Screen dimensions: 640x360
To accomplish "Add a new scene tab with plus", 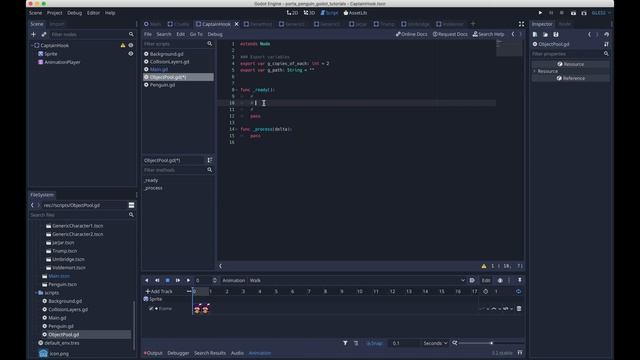I will click(x=473, y=24).
